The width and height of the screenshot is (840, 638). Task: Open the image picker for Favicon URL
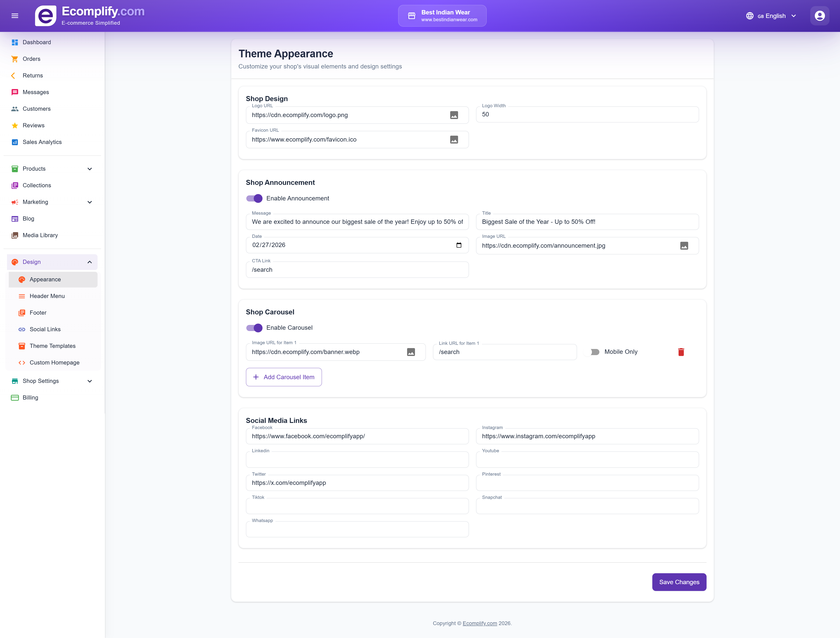454,139
